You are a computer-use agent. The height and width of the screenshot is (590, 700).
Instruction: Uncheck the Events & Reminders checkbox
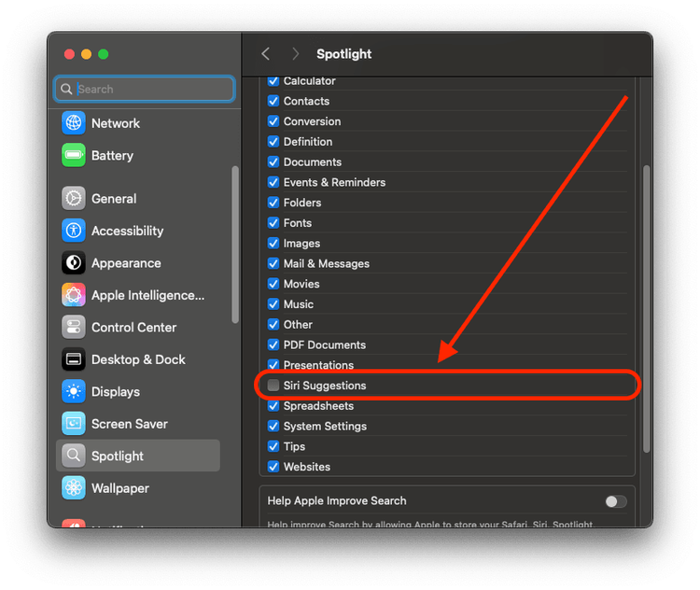coord(273,182)
